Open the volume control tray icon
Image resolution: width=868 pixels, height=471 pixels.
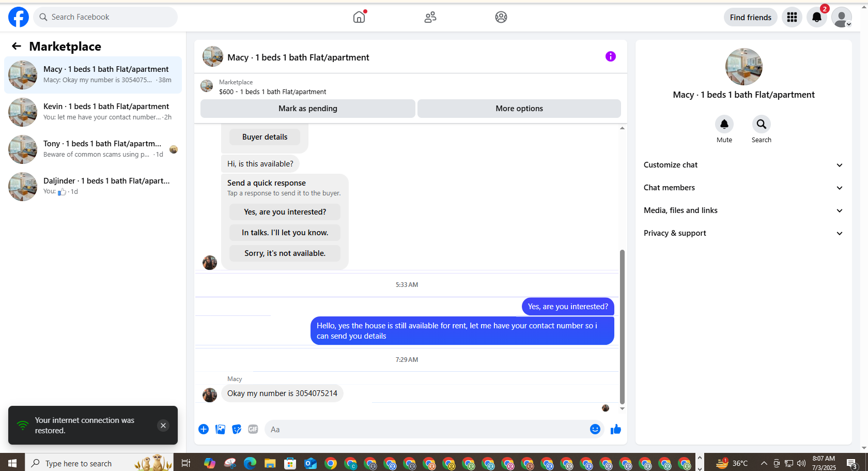[x=801, y=463]
